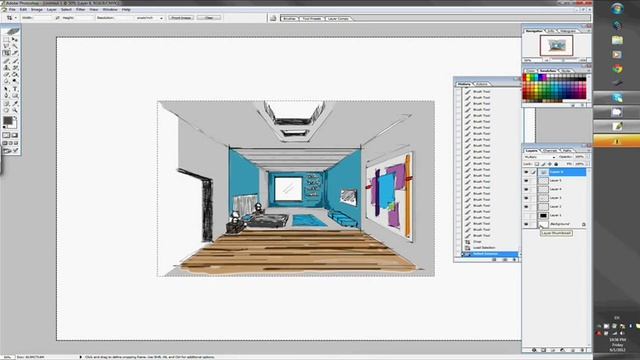Open the File menu
This screenshot has height=360, width=640.
pos(12,9)
